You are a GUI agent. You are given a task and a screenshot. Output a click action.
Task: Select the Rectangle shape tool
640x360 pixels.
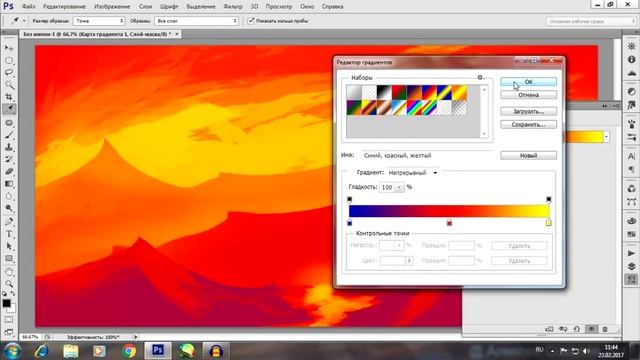click(9, 259)
